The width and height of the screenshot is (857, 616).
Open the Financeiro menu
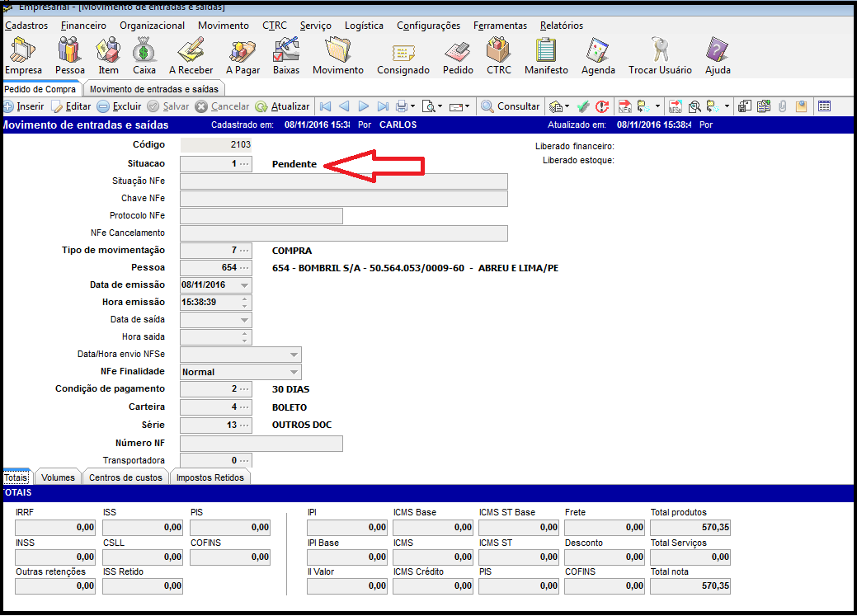click(83, 26)
